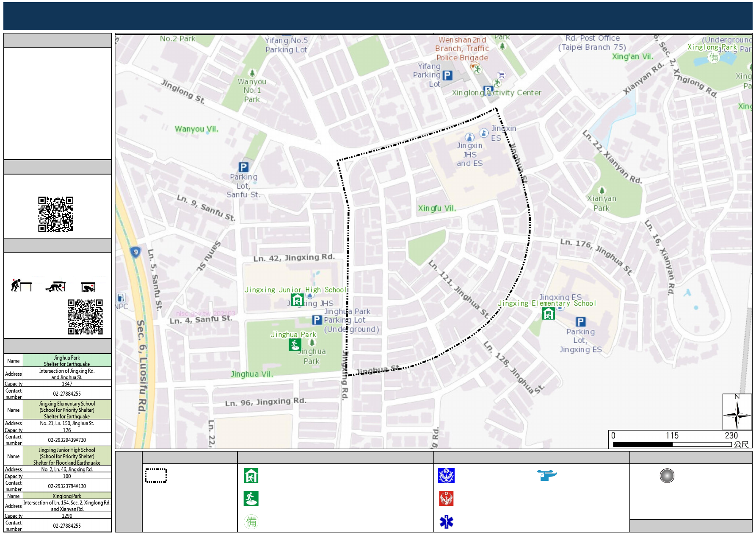Click the helicopter icon in the legend
The width and height of the screenshot is (756, 535).
click(547, 475)
